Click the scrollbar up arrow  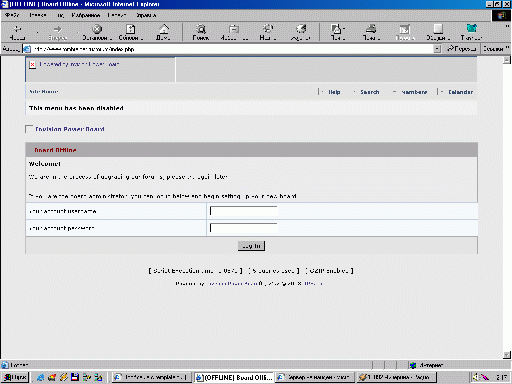point(507,60)
